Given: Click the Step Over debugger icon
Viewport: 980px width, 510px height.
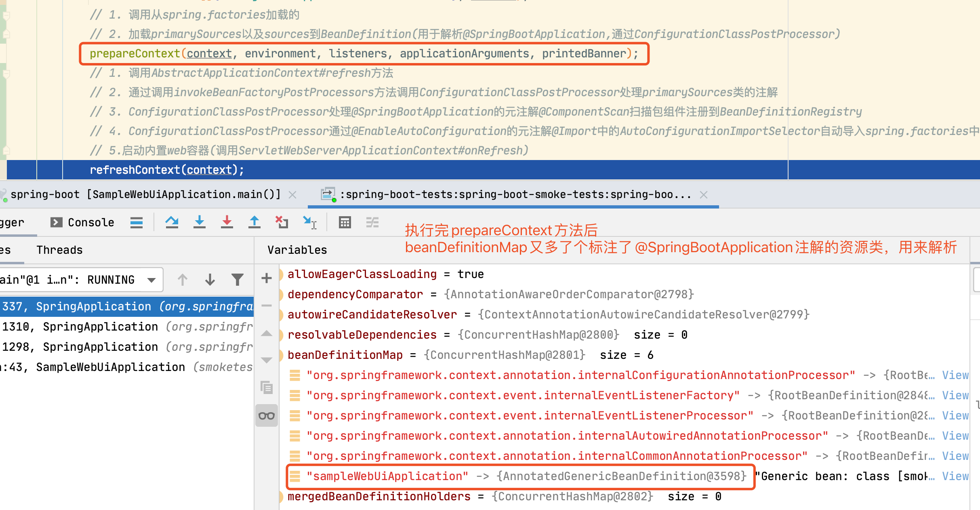Looking at the screenshot, I should pos(172,222).
